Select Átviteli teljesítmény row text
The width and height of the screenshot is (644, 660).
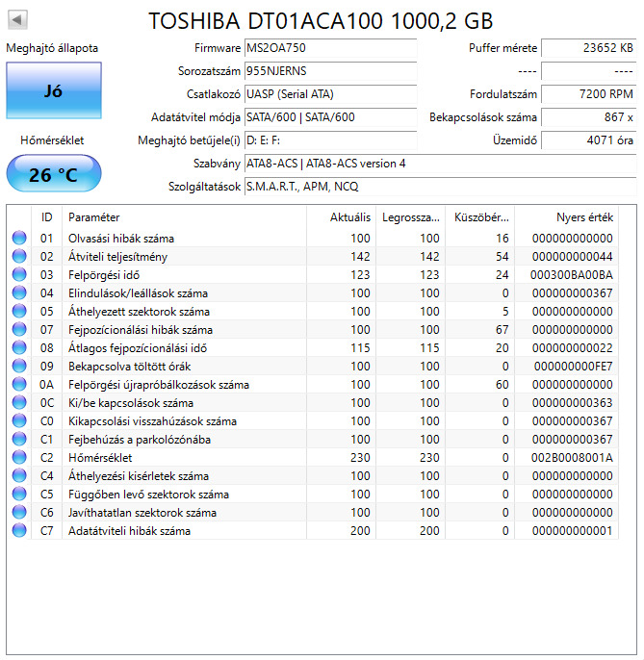118,257
